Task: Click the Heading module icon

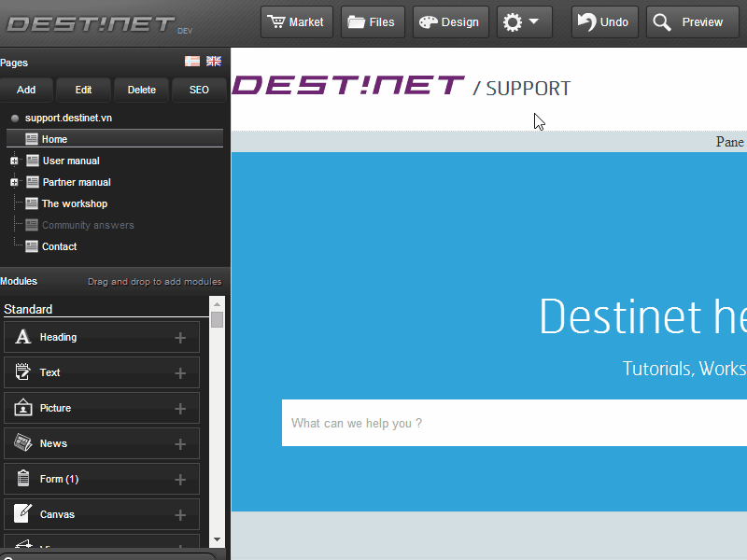Action: (x=23, y=337)
